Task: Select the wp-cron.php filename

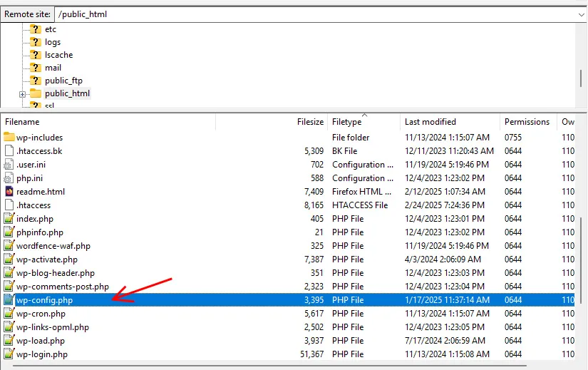Action: coord(41,314)
